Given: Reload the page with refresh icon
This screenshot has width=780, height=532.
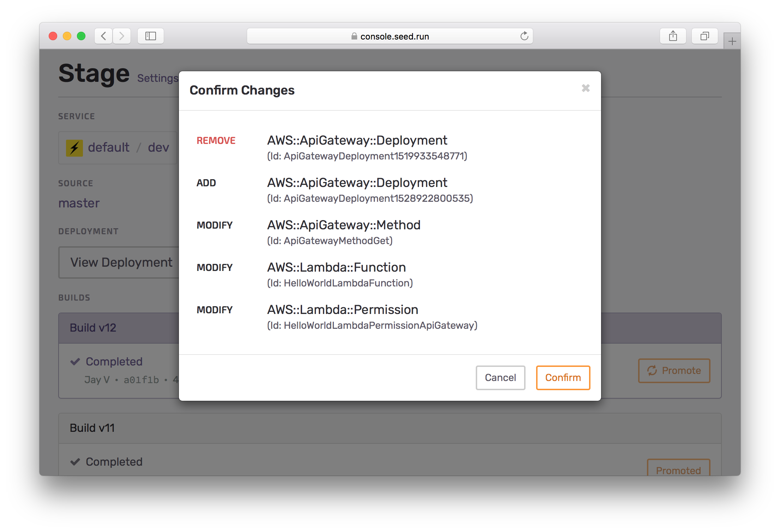Looking at the screenshot, I should tap(524, 36).
